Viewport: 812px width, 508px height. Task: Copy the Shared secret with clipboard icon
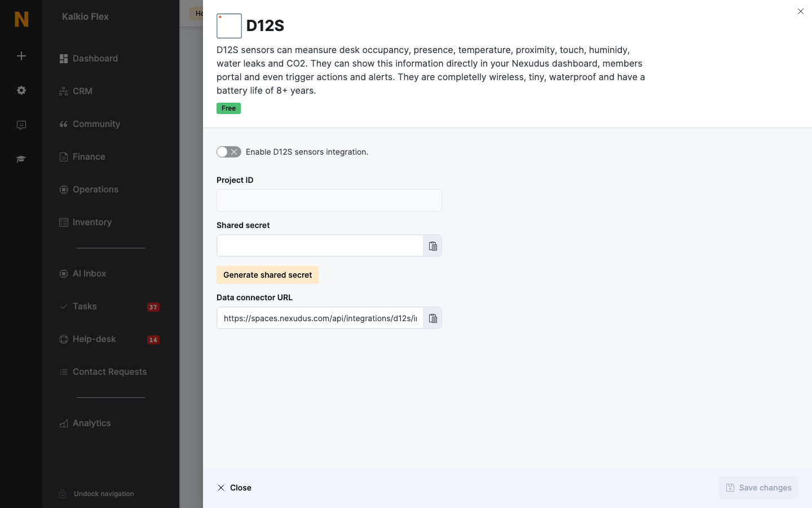[x=433, y=246]
